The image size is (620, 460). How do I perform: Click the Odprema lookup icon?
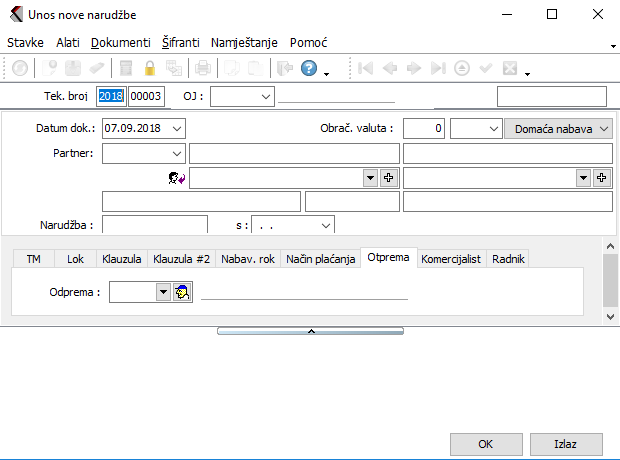click(183, 292)
